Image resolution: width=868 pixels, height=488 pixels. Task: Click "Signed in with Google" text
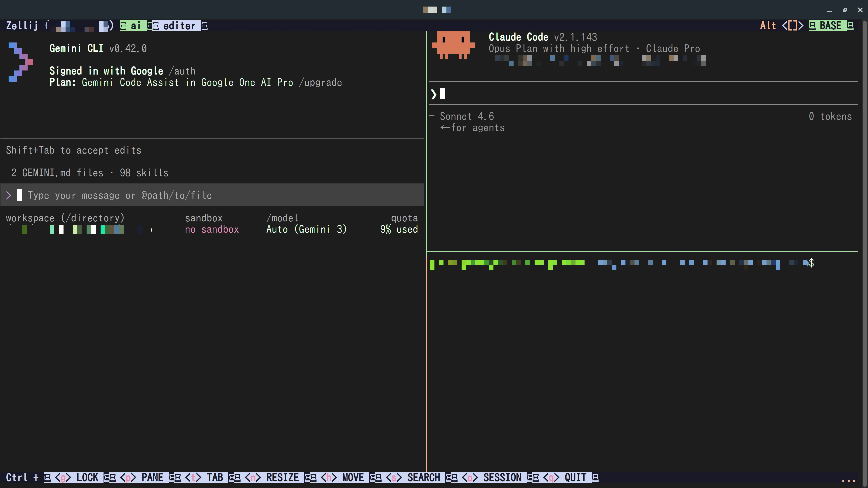pyautogui.click(x=106, y=71)
